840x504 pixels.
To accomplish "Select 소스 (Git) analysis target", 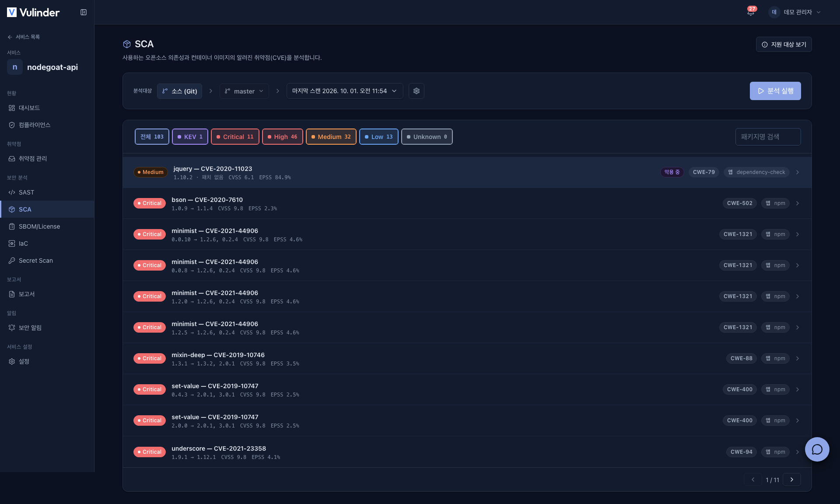I will pos(179,91).
